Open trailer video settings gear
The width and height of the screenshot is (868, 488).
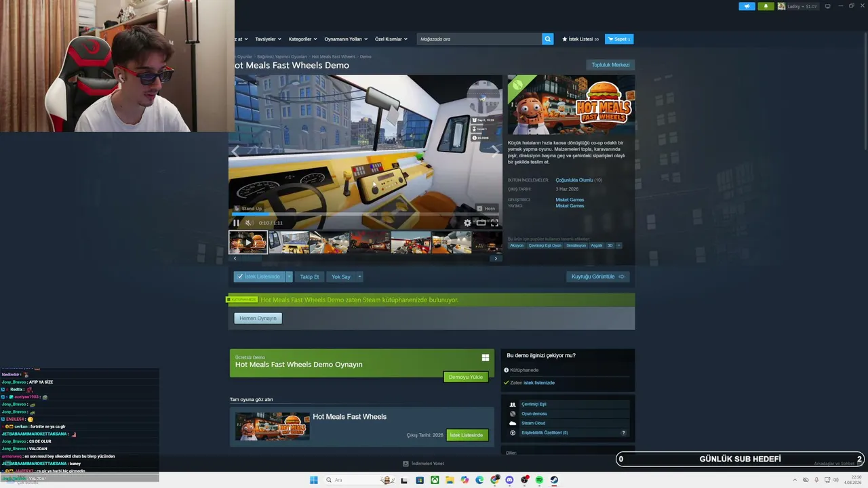[x=467, y=223]
